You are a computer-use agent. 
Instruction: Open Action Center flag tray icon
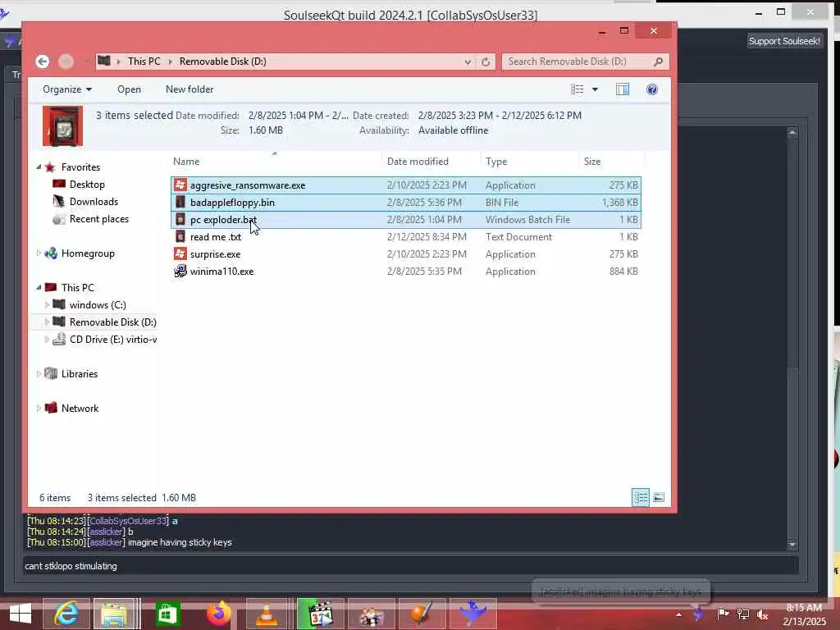[723, 614]
